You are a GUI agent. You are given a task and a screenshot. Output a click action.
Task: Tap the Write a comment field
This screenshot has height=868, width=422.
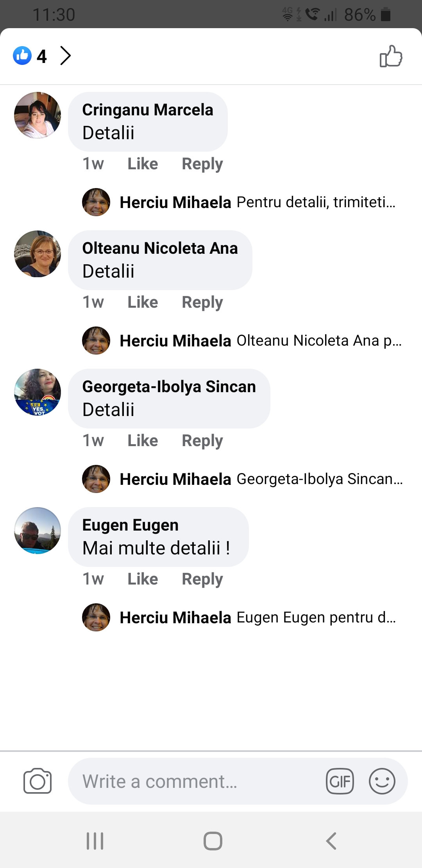pyautogui.click(x=195, y=781)
